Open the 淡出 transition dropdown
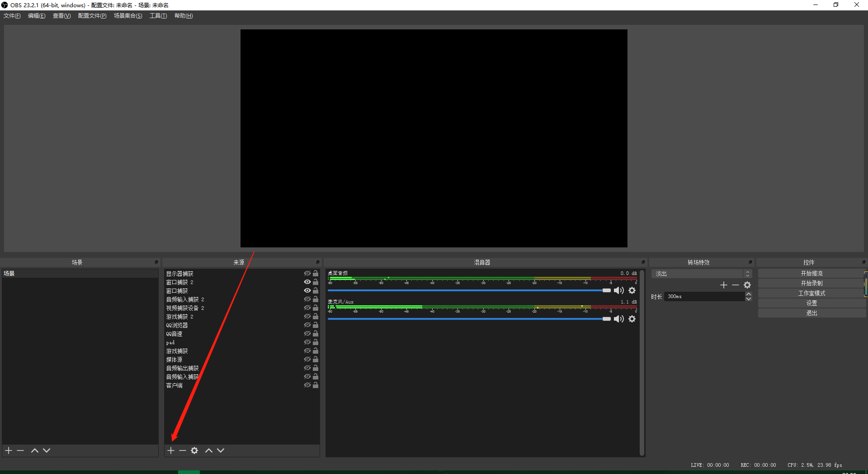Image resolution: width=868 pixels, height=474 pixels. (702, 274)
